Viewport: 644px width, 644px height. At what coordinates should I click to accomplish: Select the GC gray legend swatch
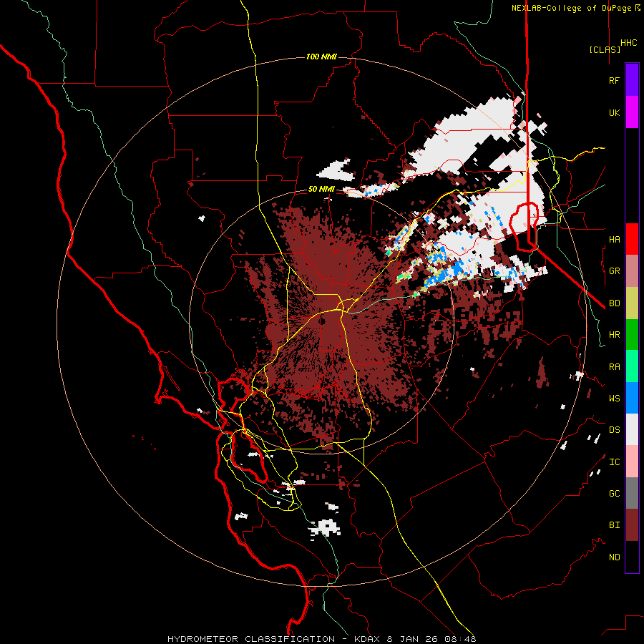632,493
